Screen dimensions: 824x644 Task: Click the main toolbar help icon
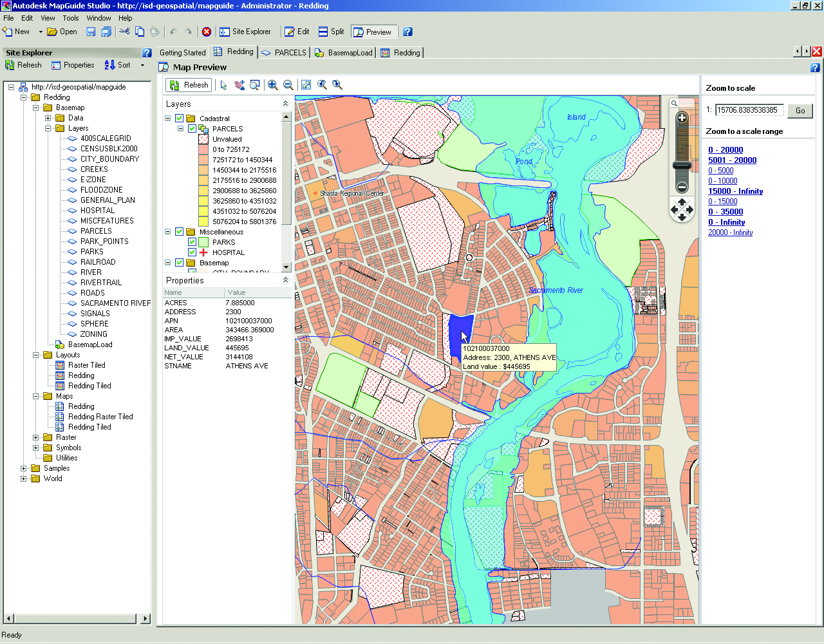coord(407,32)
